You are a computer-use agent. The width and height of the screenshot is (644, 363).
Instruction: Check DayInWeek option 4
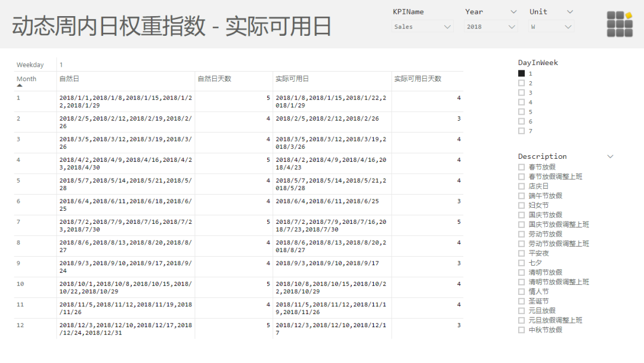pos(522,102)
